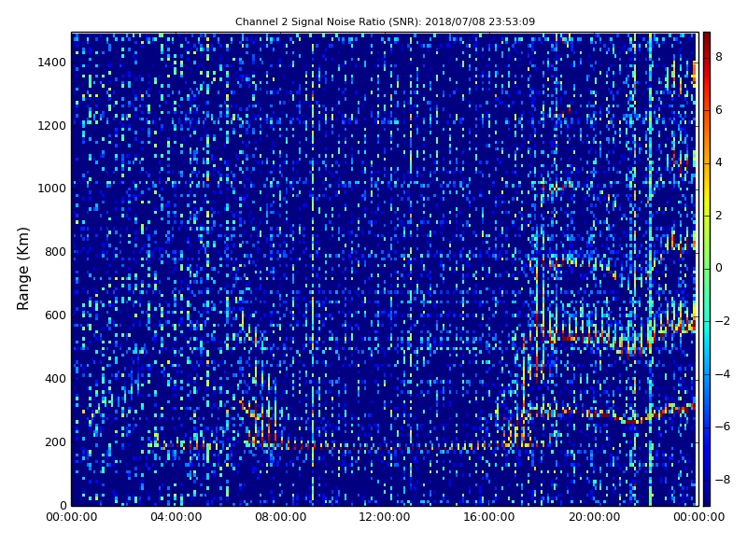Click the 1200 range tick label
Screen dimensions: 747x560
coord(52,126)
